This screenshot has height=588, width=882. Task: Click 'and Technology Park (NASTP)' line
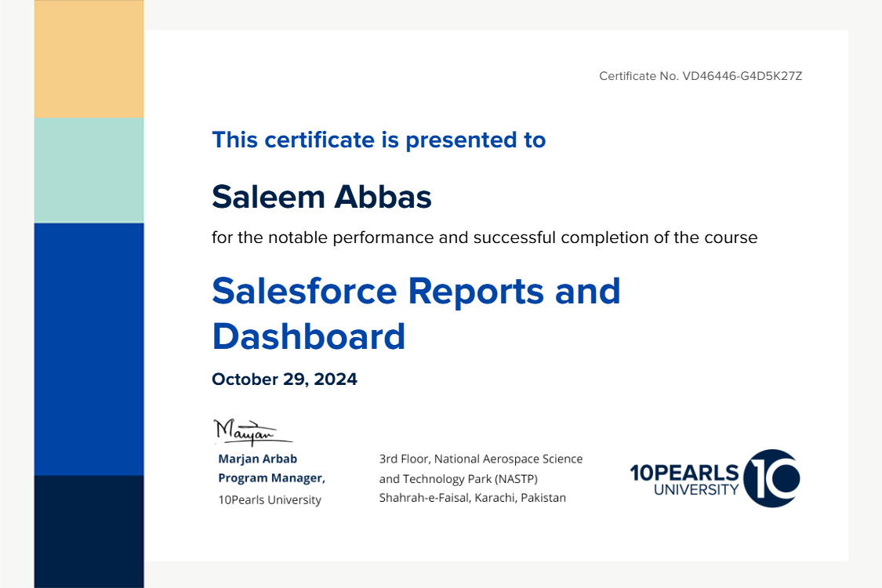459,479
